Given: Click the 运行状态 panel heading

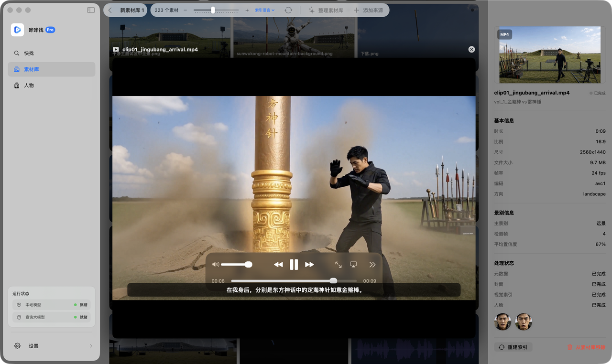Looking at the screenshot, I should pos(21,293).
